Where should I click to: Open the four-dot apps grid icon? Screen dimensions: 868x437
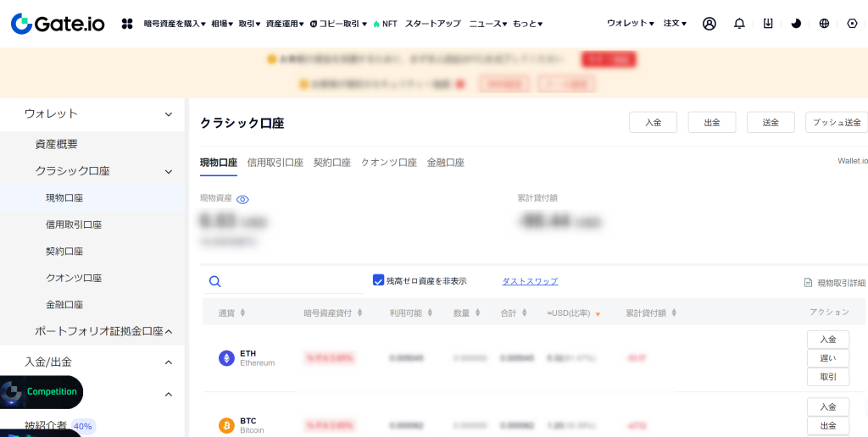(127, 24)
